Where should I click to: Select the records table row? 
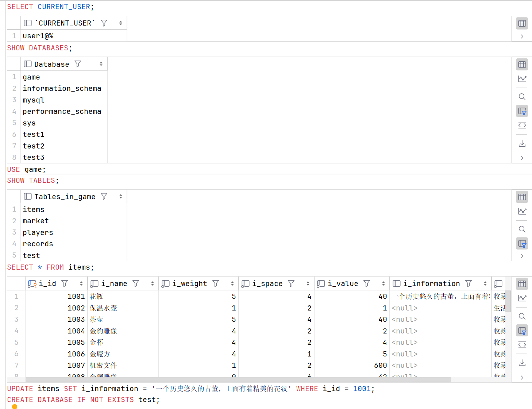coord(74,244)
